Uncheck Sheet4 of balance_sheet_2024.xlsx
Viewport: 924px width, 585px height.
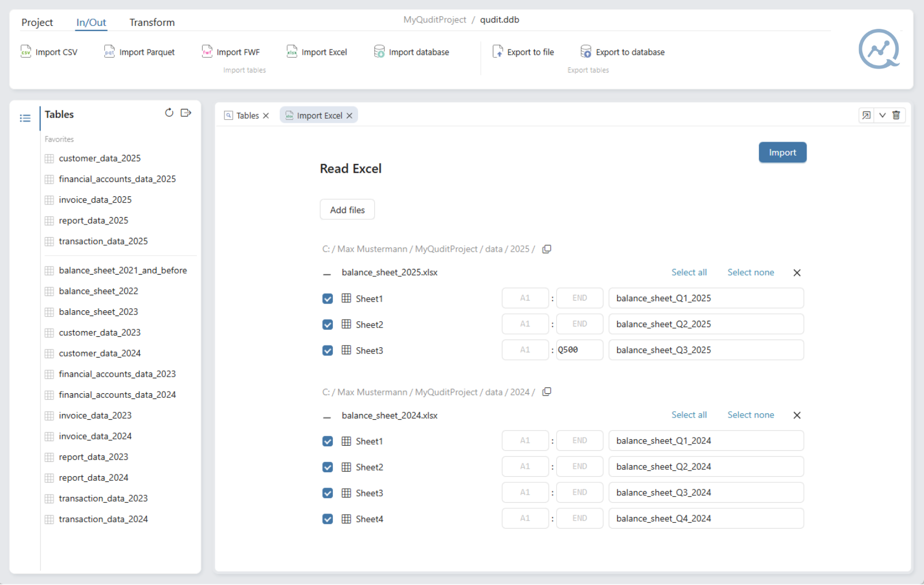pyautogui.click(x=328, y=519)
